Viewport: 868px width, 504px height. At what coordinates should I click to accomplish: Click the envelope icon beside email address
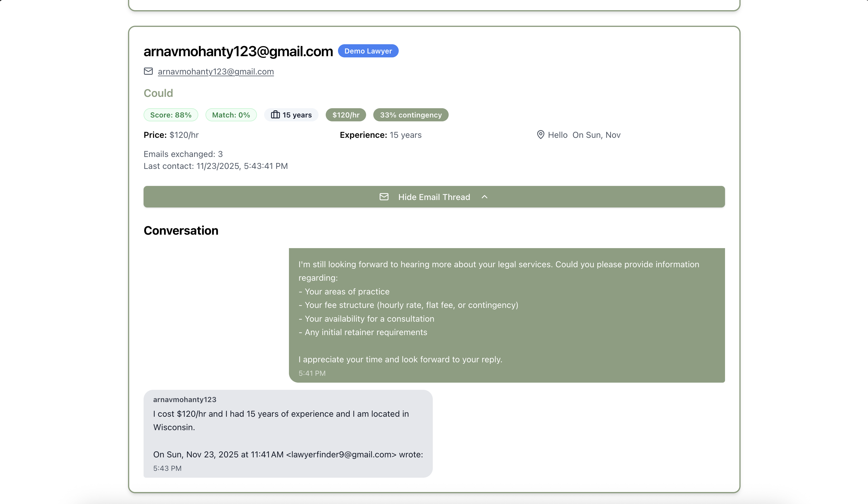pos(148,71)
